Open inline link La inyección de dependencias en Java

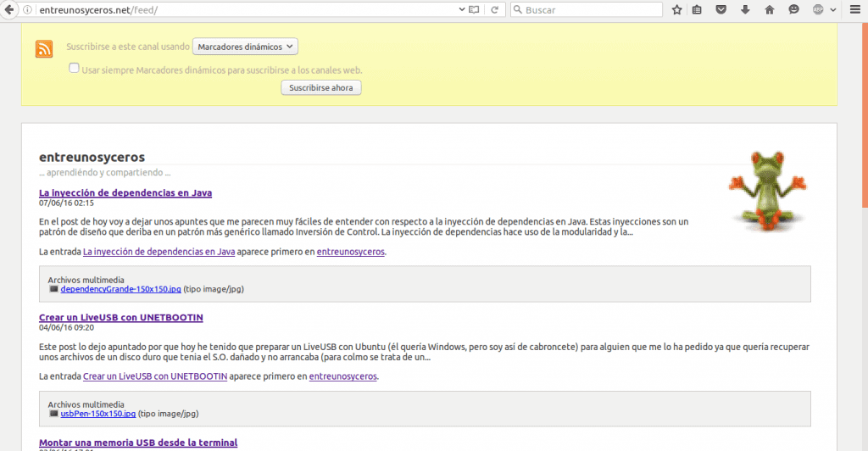click(x=159, y=251)
